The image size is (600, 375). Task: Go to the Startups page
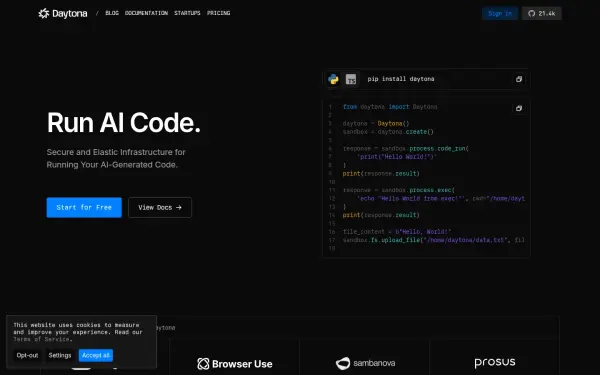[187, 13]
